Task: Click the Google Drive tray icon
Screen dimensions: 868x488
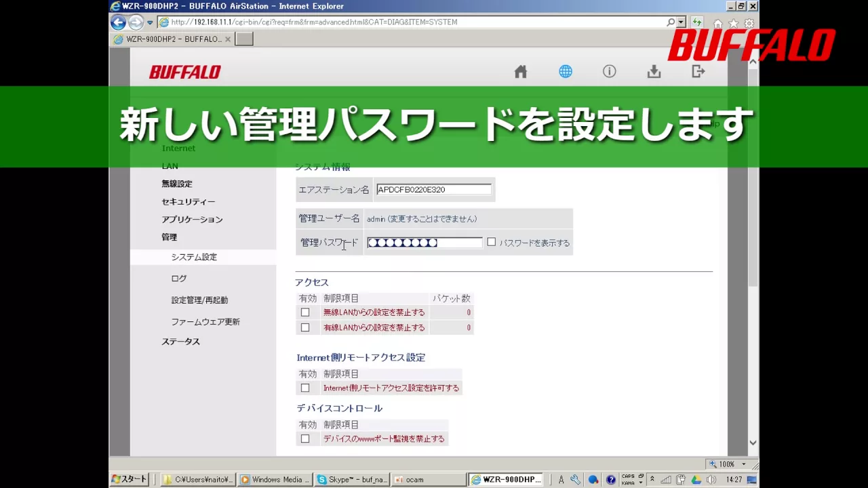Action: 696,480
